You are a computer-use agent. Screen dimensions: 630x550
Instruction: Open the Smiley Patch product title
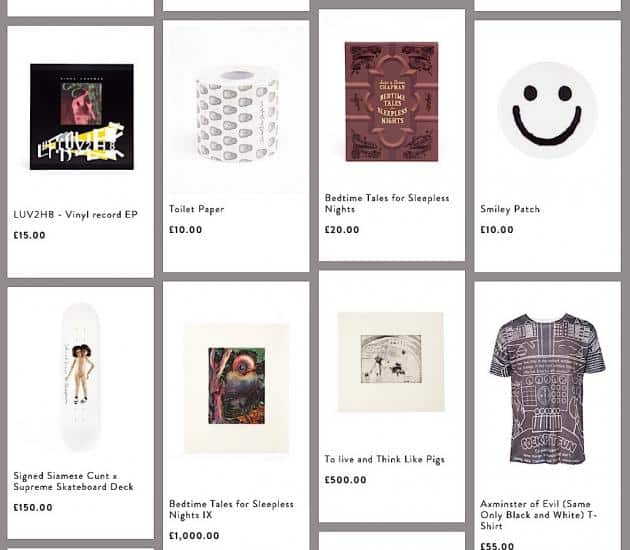(510, 209)
